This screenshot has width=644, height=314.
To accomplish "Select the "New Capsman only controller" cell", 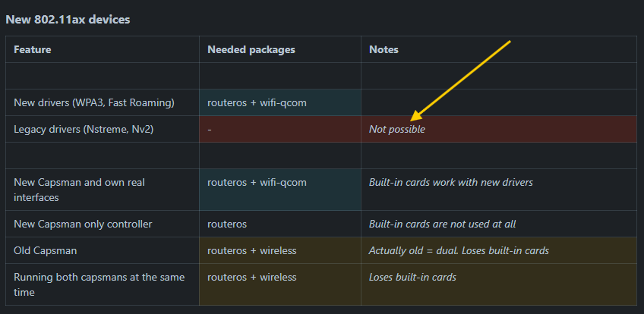I will pyautogui.click(x=83, y=224).
